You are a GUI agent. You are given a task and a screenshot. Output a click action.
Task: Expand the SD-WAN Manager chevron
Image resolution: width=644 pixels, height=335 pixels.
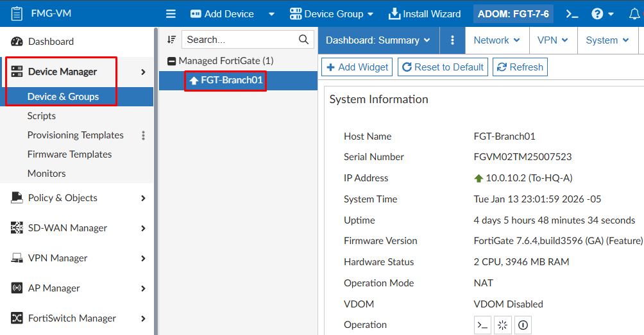tap(143, 228)
